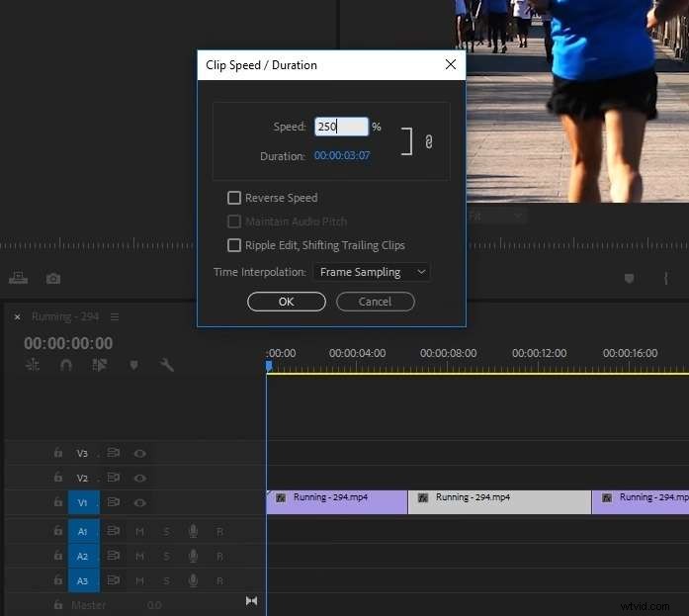
Task: Toggle Sync Lock on track V3
Action: pyautogui.click(x=114, y=452)
